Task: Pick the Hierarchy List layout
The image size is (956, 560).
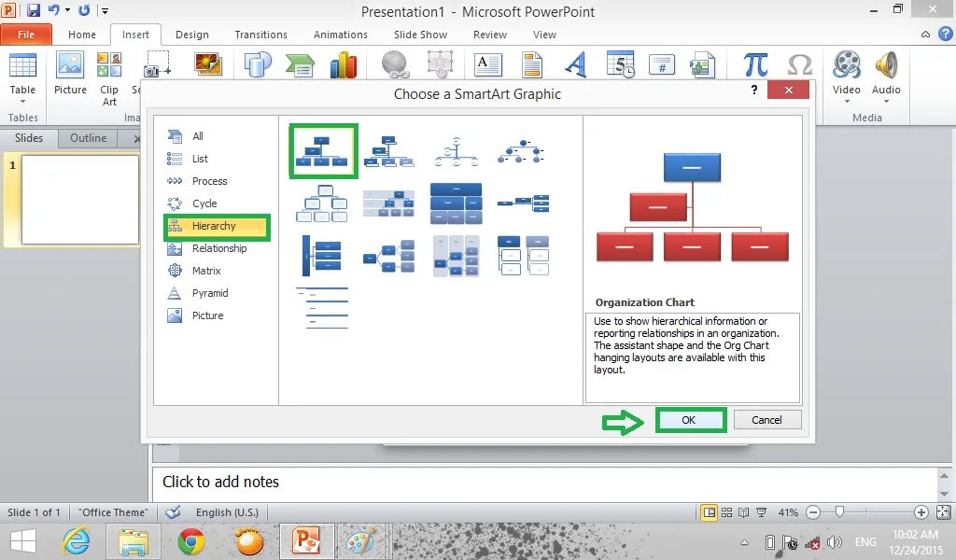Action: 523,256
